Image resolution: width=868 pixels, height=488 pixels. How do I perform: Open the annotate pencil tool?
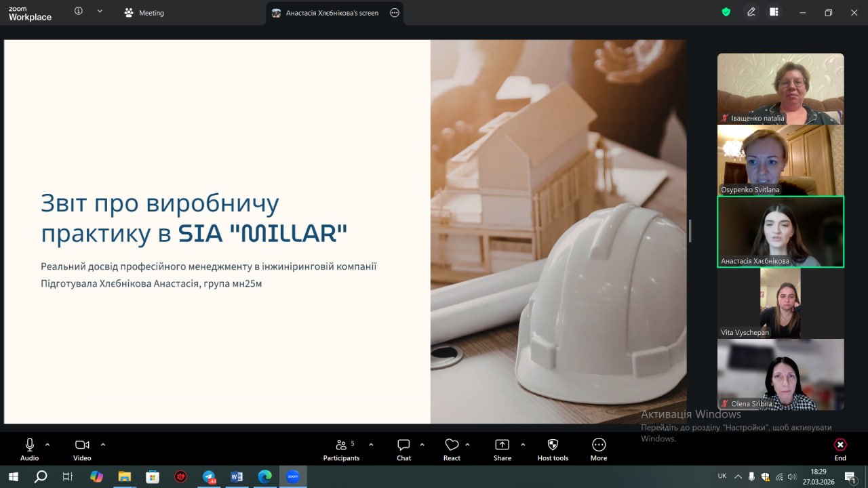click(751, 12)
